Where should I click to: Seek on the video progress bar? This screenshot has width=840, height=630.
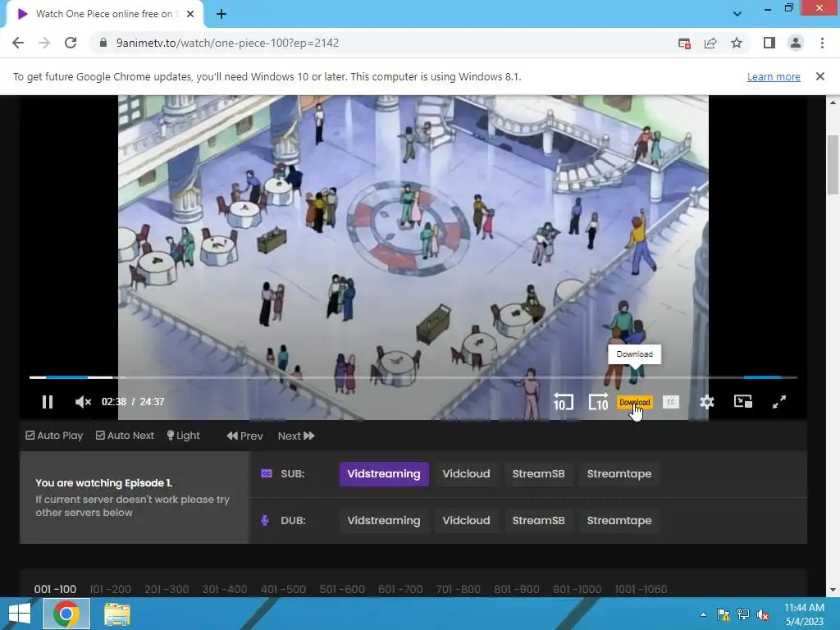point(413,377)
